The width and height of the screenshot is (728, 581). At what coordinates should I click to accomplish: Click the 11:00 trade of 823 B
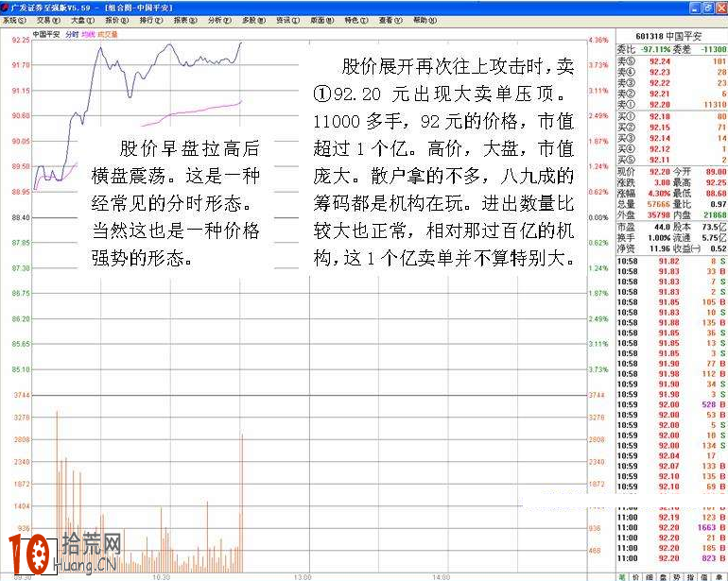coord(672,558)
